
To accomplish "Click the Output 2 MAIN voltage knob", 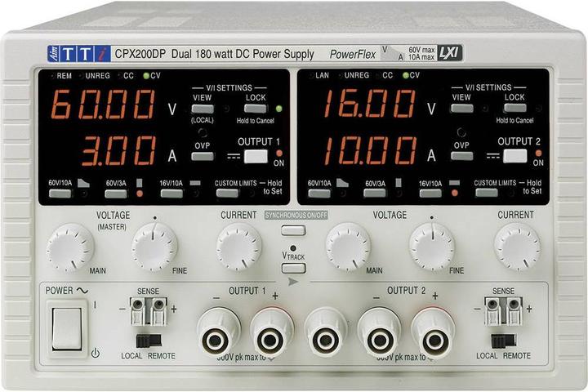I will [x=348, y=247].
